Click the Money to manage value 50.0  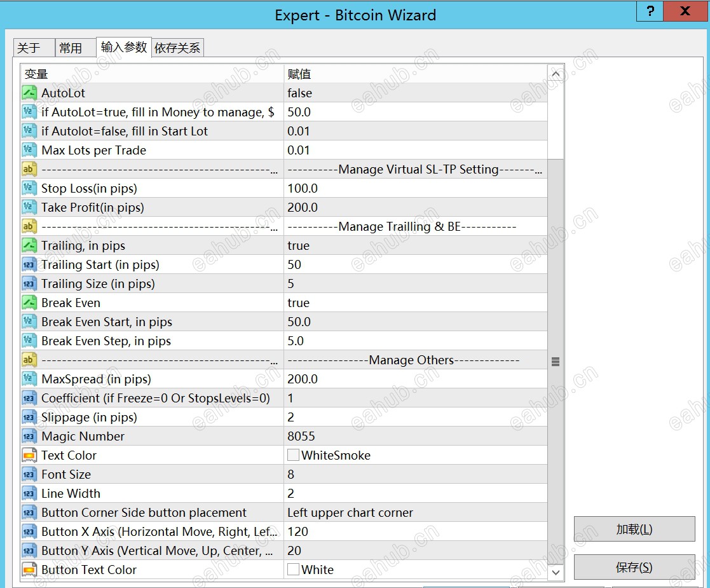coord(299,112)
